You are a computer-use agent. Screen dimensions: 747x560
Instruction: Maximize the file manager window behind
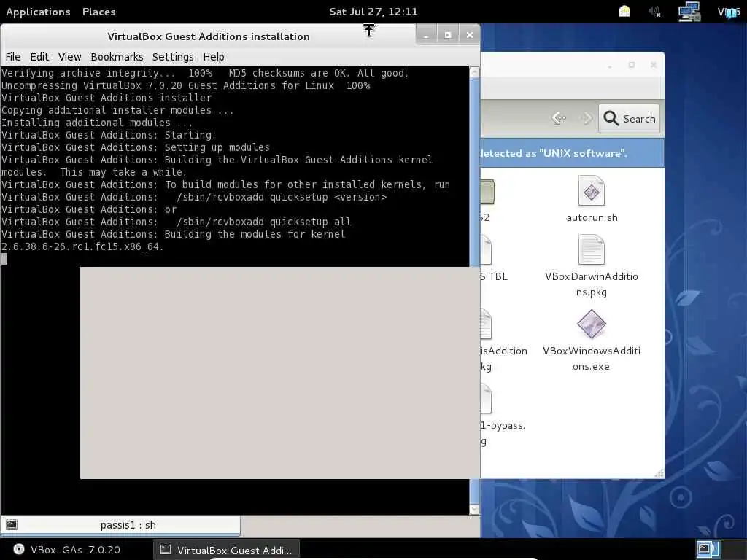coord(632,65)
